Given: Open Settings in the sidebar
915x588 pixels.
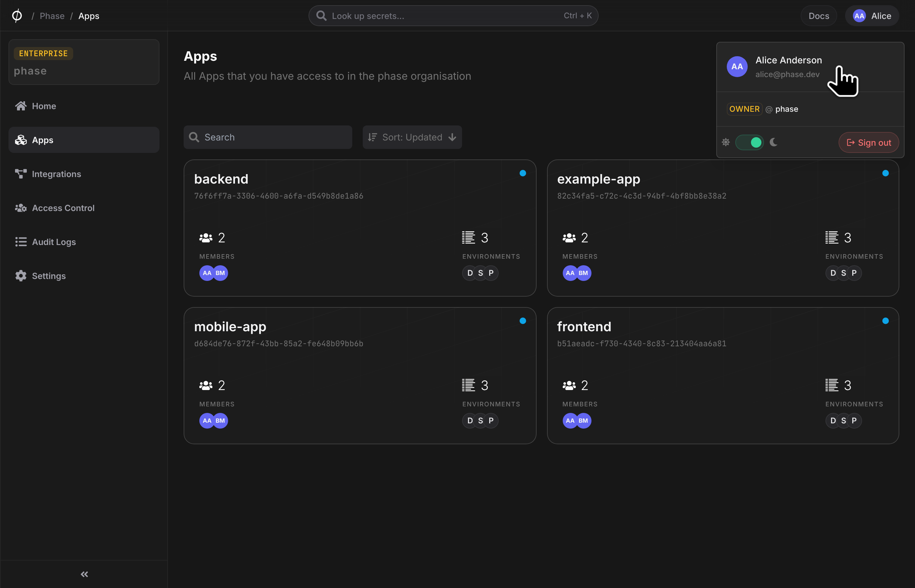Looking at the screenshot, I should tap(84, 276).
